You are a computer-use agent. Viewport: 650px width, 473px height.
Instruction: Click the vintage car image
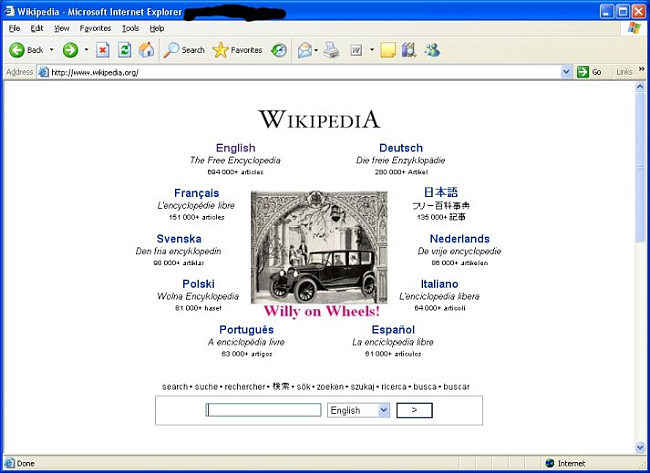coord(319,247)
